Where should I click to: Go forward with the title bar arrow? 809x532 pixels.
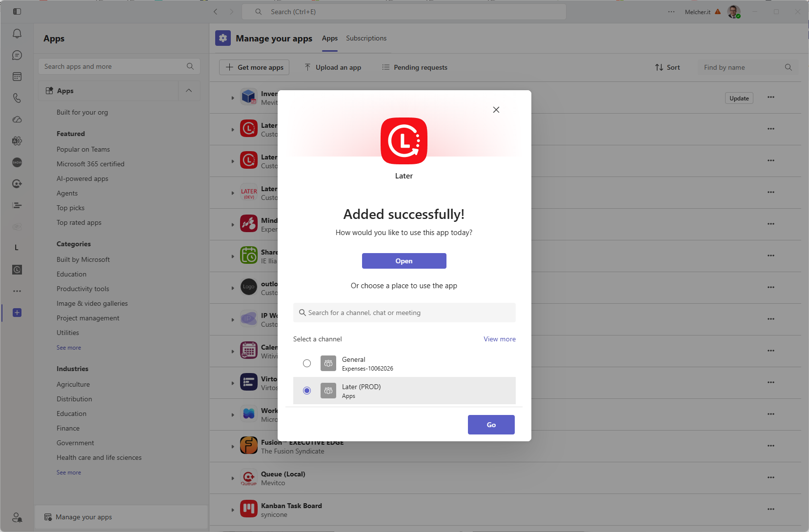(x=232, y=12)
